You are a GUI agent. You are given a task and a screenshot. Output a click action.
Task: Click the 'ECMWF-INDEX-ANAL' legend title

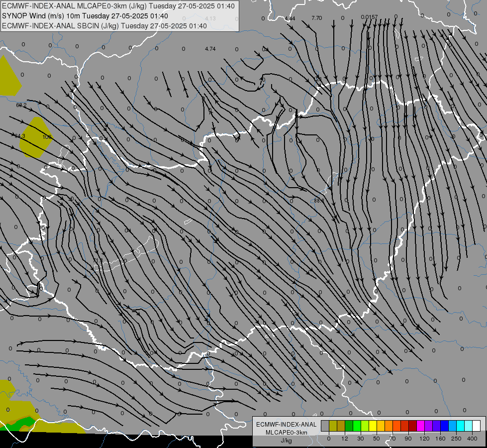(x=287, y=425)
